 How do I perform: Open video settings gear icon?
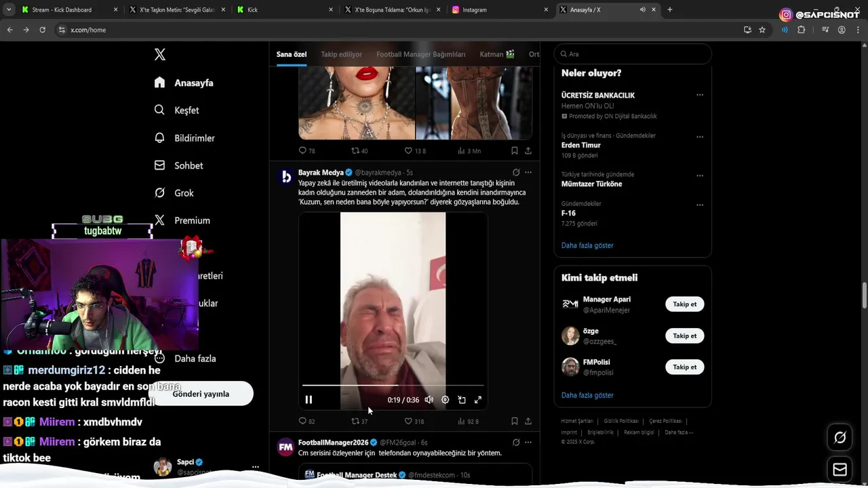[445, 400]
